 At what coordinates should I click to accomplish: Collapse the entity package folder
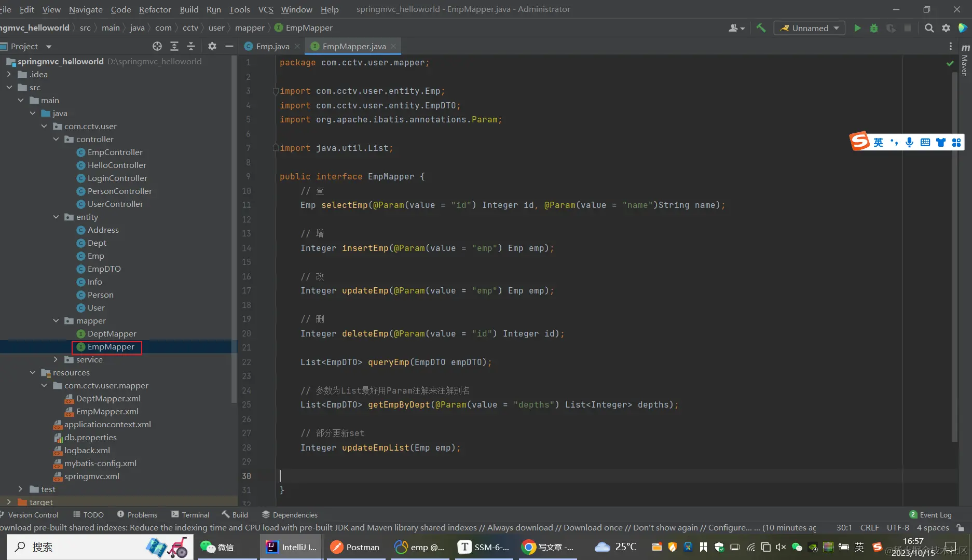(x=56, y=217)
